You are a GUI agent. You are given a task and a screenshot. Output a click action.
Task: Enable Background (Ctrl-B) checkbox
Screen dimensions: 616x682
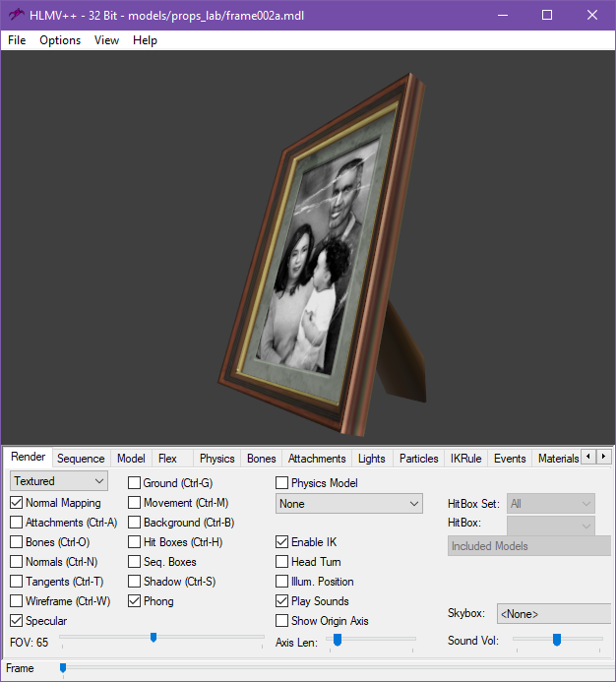pyautogui.click(x=135, y=522)
